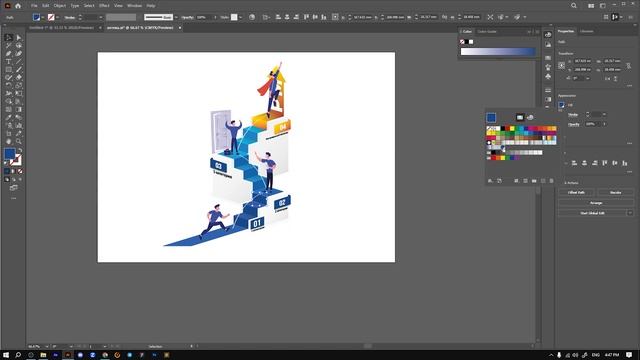Select the Artboard tool
Viewport: 640px width, 360px height.
9,133
